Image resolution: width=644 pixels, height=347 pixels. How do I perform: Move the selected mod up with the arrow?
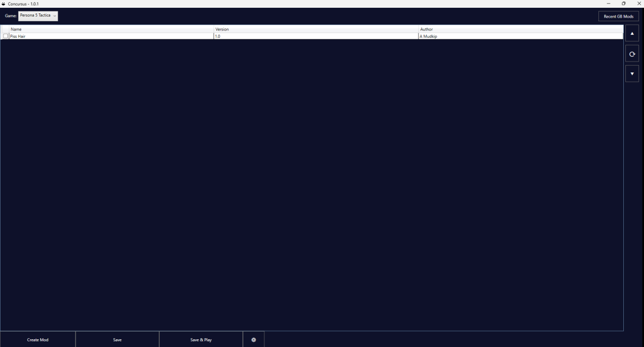pyautogui.click(x=632, y=33)
